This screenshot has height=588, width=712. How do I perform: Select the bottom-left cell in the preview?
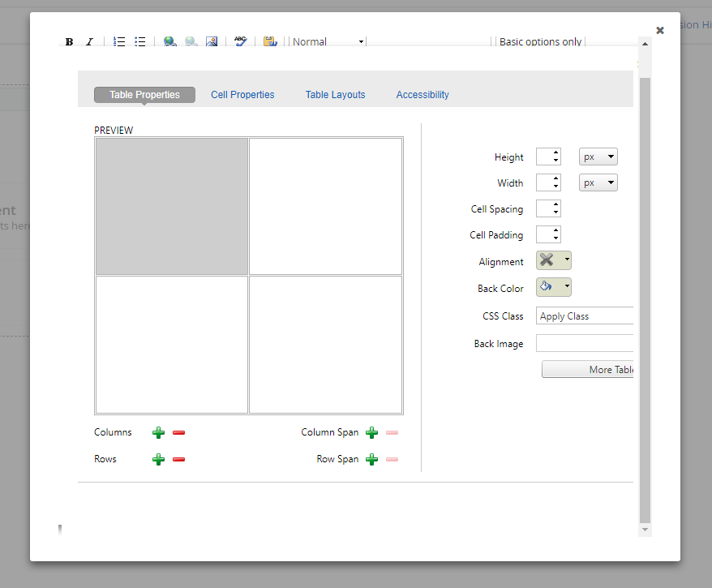(172, 345)
